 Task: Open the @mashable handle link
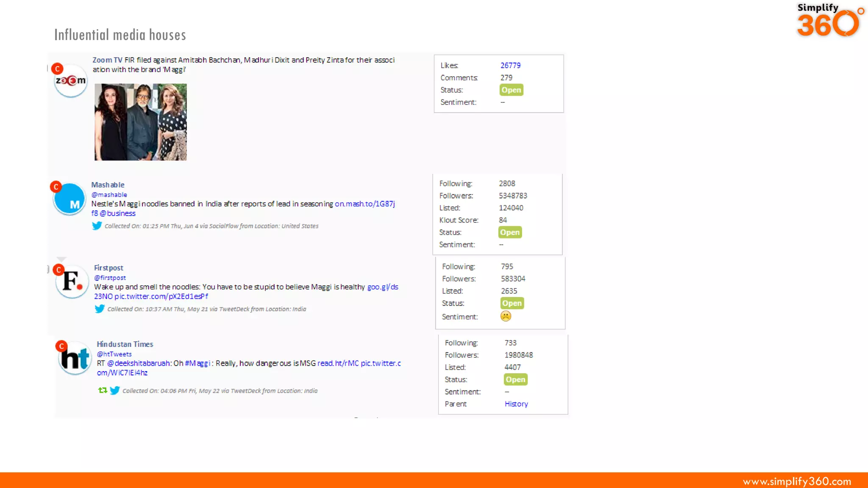109,194
